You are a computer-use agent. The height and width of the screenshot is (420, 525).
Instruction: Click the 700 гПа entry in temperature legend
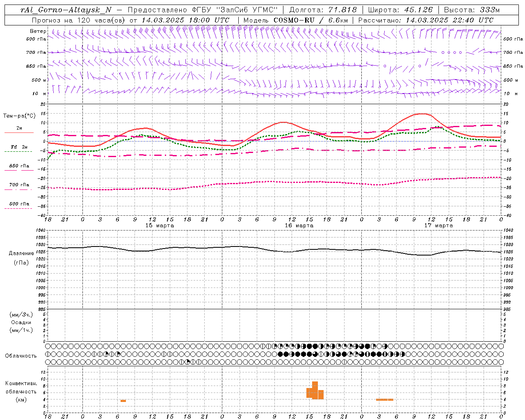(x=19, y=185)
